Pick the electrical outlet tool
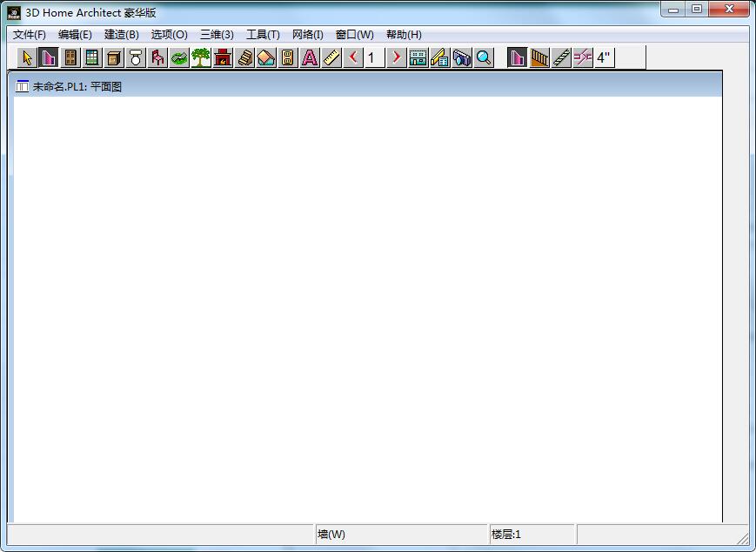 click(288, 57)
